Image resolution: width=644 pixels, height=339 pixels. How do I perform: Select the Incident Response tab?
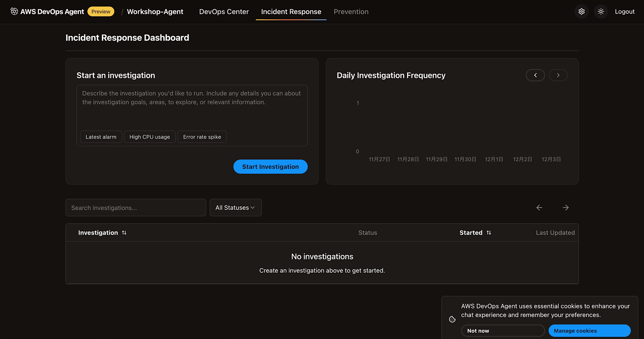coord(291,12)
